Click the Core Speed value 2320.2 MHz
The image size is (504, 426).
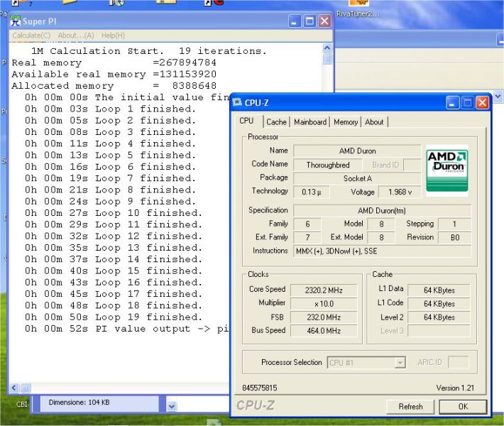click(324, 290)
